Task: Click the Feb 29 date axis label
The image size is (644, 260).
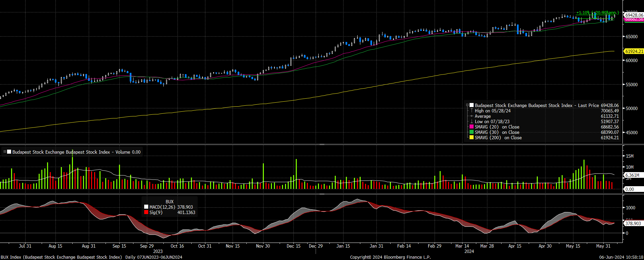Action: coord(435,246)
